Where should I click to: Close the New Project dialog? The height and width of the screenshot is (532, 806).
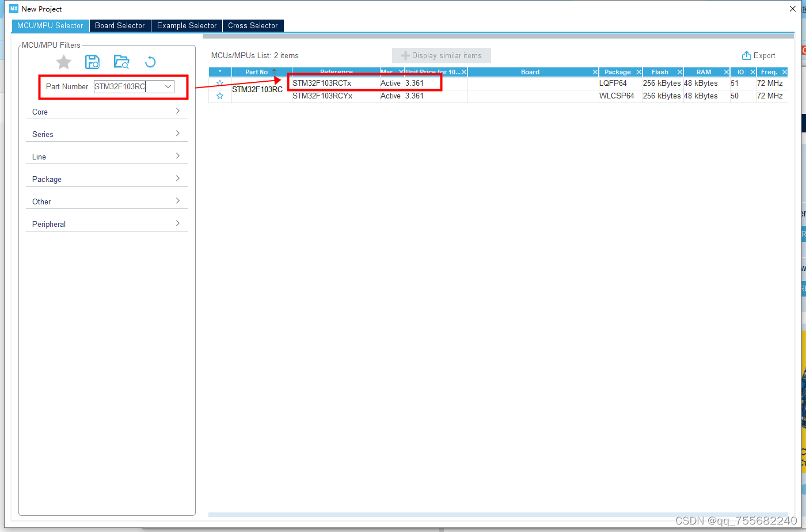point(793,9)
